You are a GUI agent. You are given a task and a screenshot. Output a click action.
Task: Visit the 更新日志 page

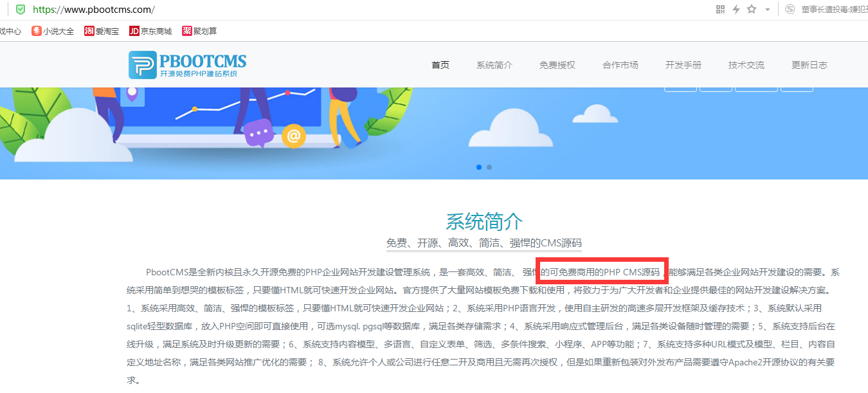(809, 65)
